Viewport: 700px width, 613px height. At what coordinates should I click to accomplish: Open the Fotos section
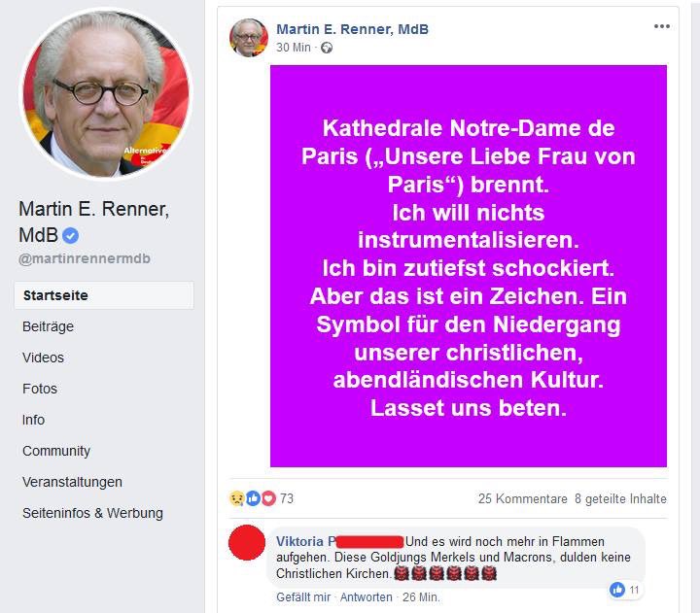tap(40, 389)
